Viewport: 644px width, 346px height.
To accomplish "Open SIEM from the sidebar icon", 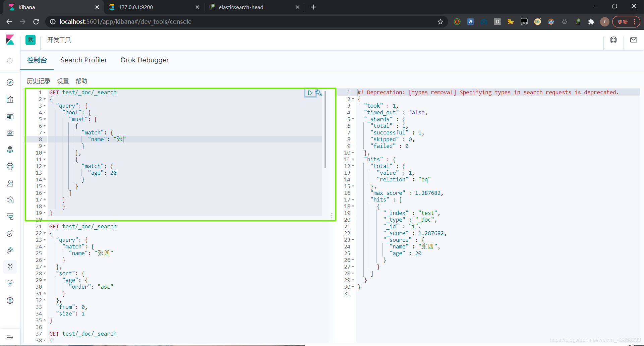I will (10, 250).
